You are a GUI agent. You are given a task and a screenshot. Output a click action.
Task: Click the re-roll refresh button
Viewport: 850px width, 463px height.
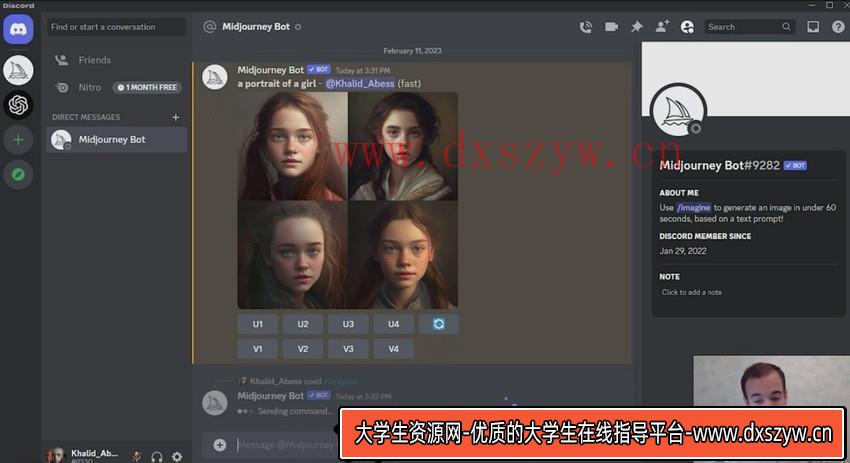point(439,324)
